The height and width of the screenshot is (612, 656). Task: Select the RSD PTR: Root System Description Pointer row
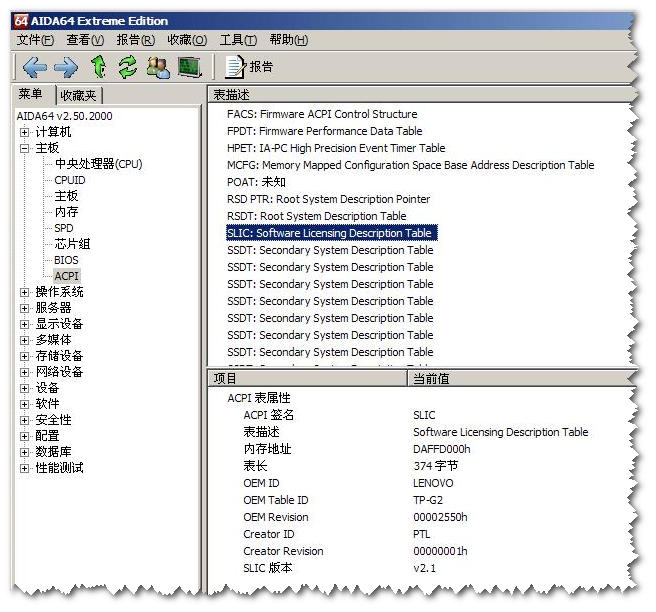pyautogui.click(x=328, y=199)
